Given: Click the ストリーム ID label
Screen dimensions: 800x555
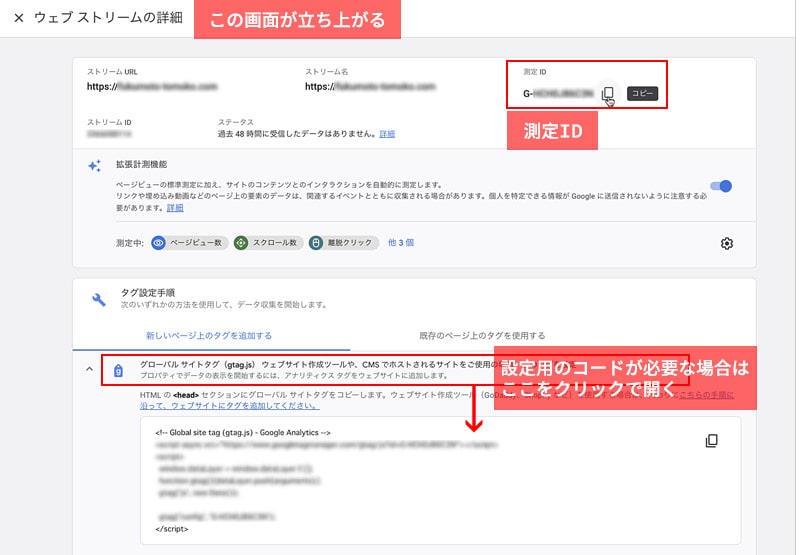Looking at the screenshot, I should point(109,122).
